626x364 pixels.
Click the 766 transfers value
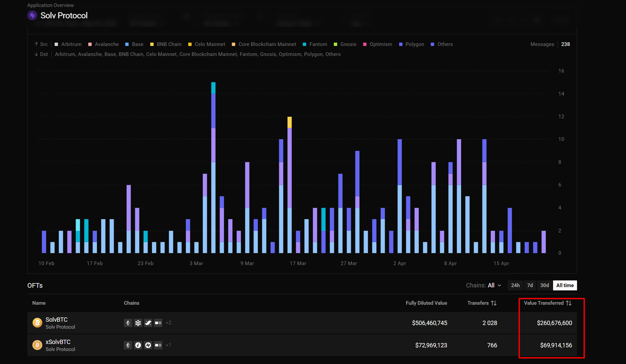click(492, 345)
